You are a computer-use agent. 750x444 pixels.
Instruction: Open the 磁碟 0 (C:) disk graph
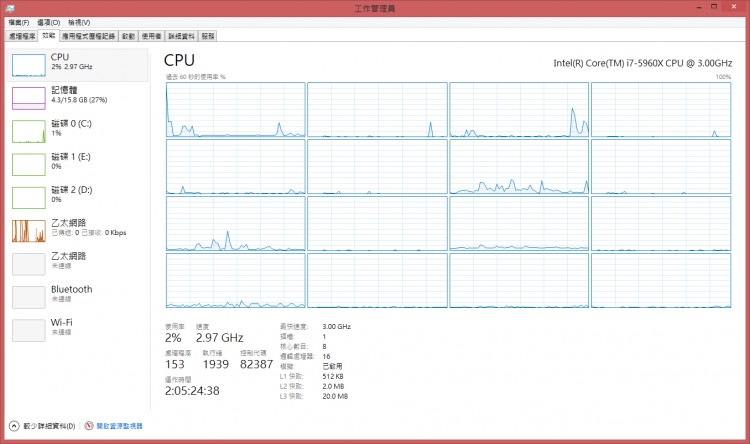pos(28,130)
